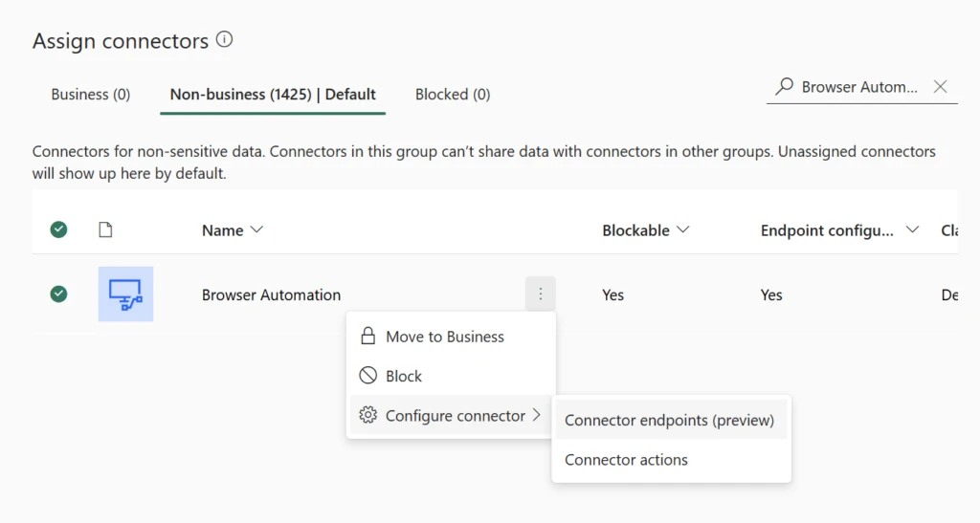This screenshot has width=980, height=523.
Task: Select Connector endpoints (preview) option
Action: [669, 421]
